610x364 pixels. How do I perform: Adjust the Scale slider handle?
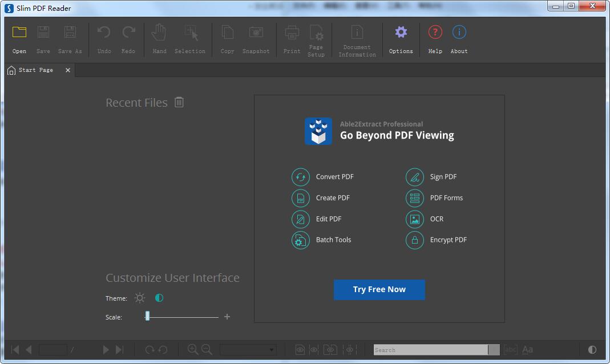point(147,317)
